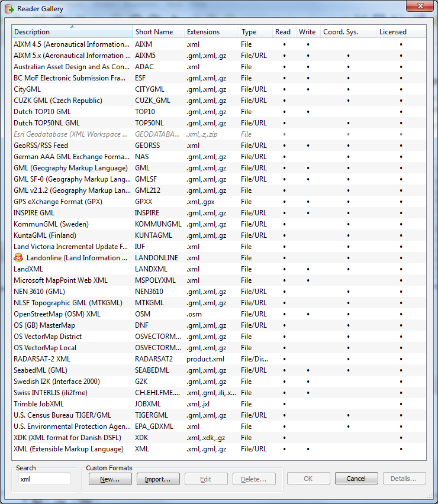Select NLSF Topographic GML (MTKGML)
Image resolution: width=438 pixels, height=504 pixels.
coord(218,303)
